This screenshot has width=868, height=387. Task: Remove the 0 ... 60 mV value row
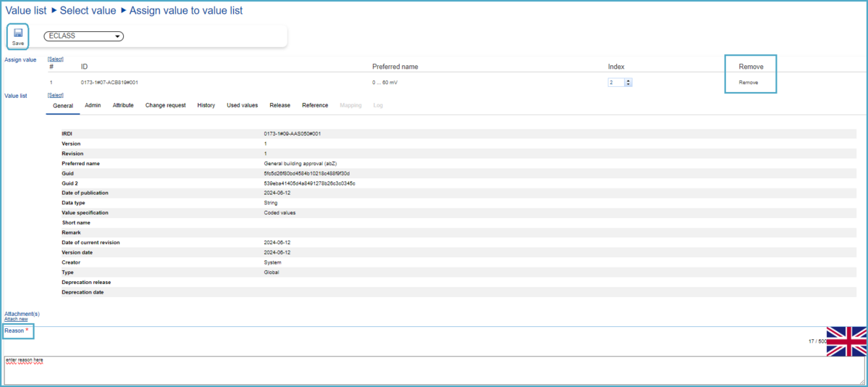coord(748,83)
